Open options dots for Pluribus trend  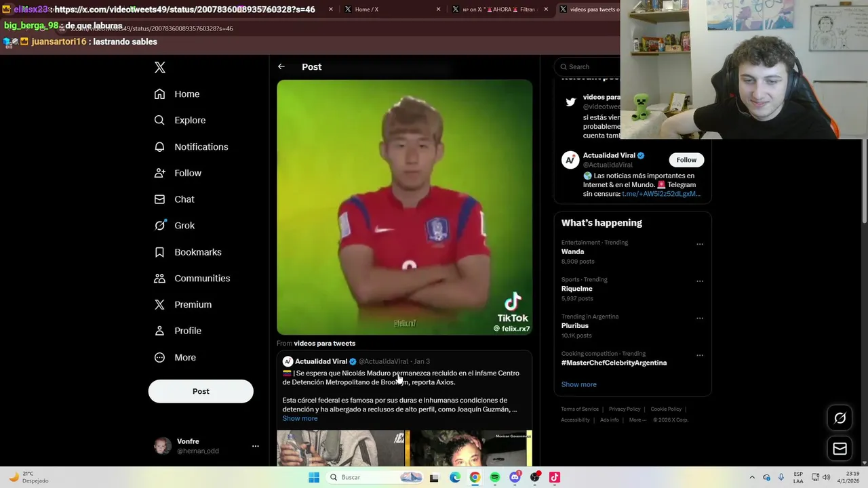point(700,318)
